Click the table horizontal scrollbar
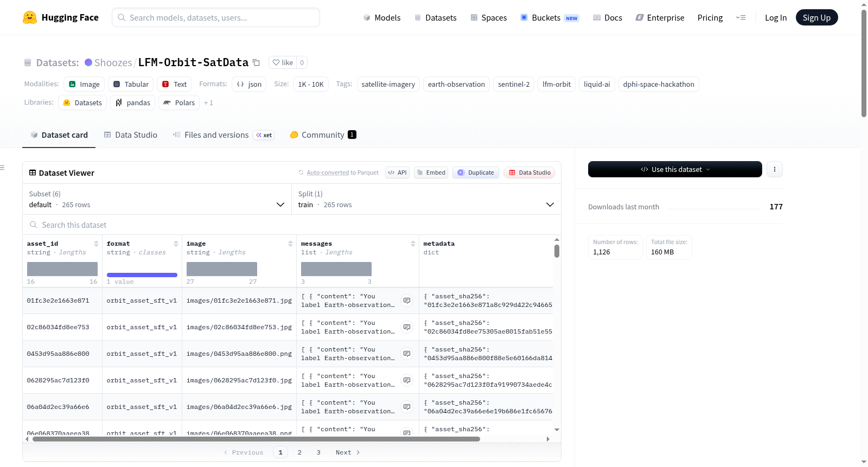The width and height of the screenshot is (868, 467). tap(256, 439)
